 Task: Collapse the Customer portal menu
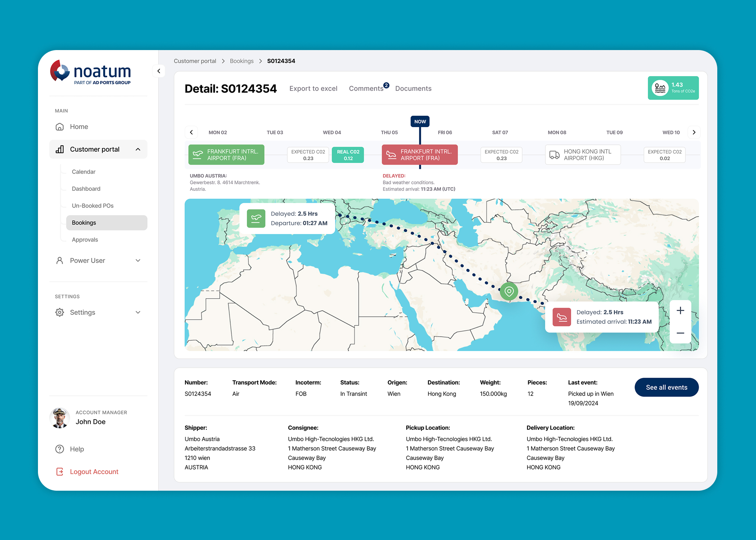138,149
